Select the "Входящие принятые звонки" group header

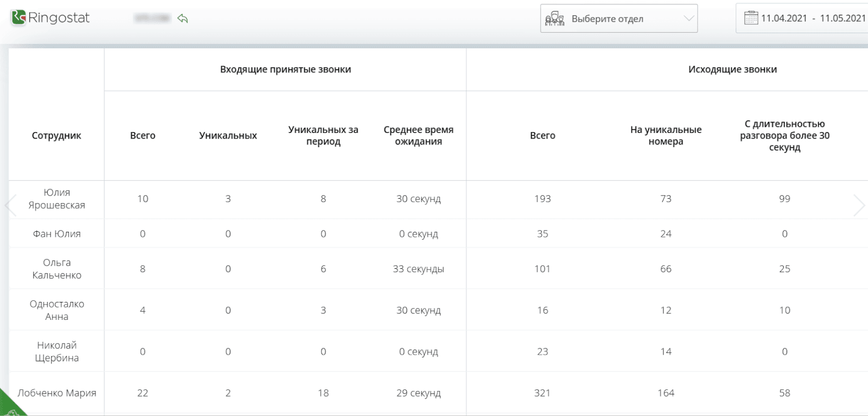[x=285, y=70]
